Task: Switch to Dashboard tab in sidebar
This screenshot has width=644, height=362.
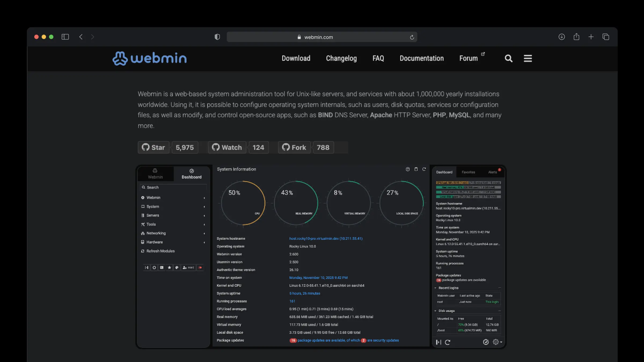Action: pos(192,174)
